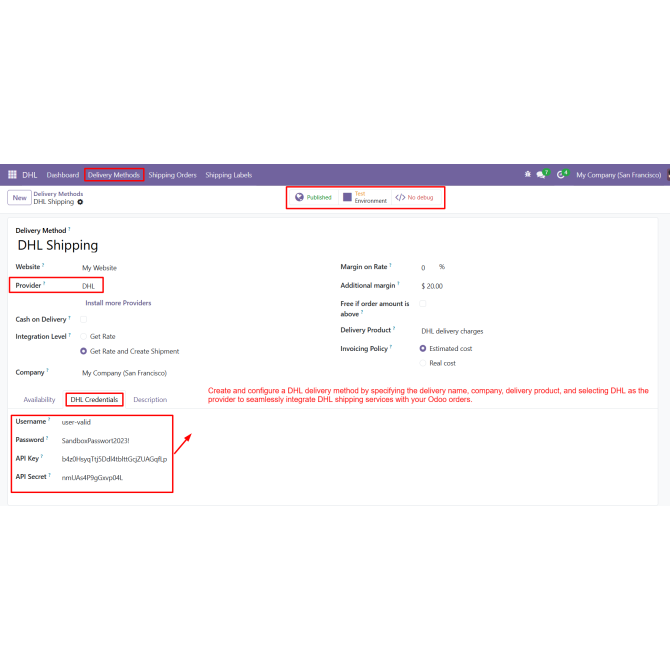Open the messages chat icon
This screenshot has height=670, width=670.
coord(542,175)
